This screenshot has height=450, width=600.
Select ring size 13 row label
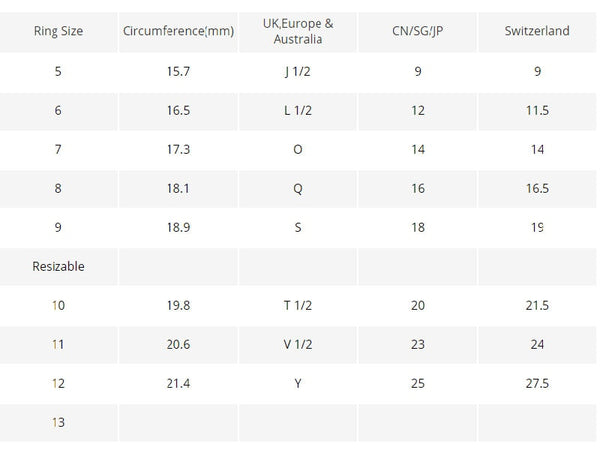point(58,423)
